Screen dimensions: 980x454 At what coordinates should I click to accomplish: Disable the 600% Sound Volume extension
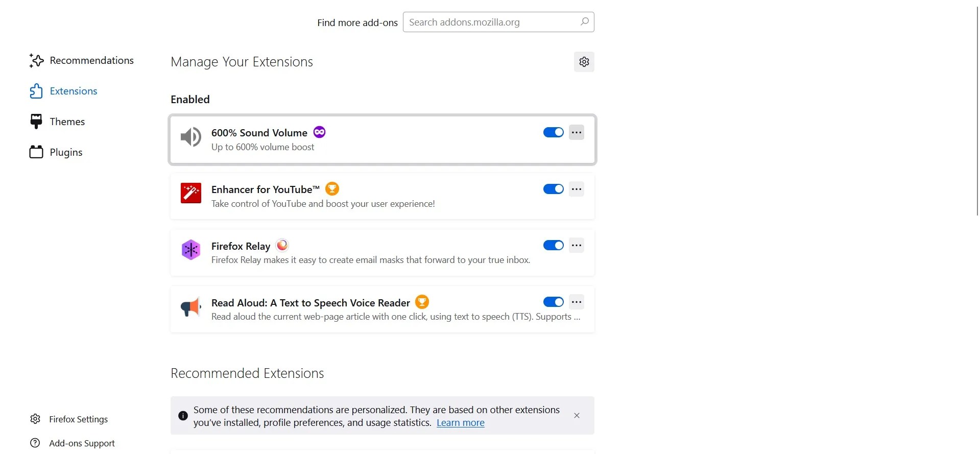tap(553, 132)
